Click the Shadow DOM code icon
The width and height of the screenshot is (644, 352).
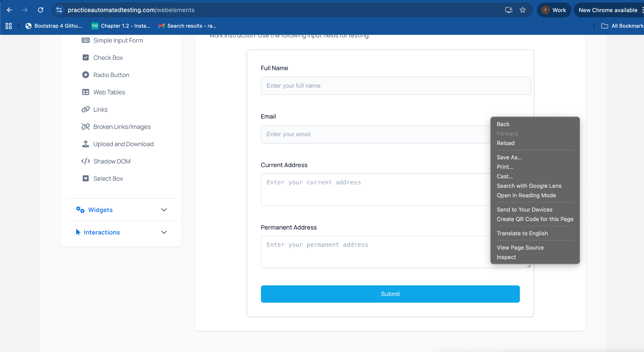coord(86,161)
